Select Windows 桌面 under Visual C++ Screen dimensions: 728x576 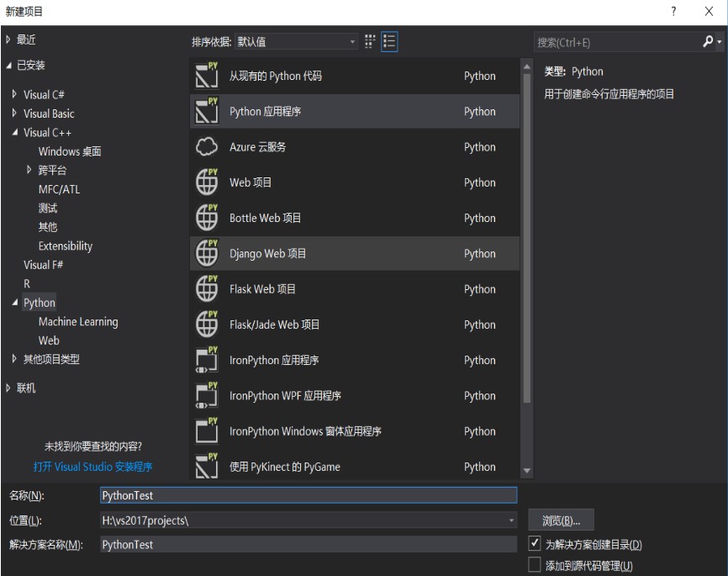[x=70, y=151]
